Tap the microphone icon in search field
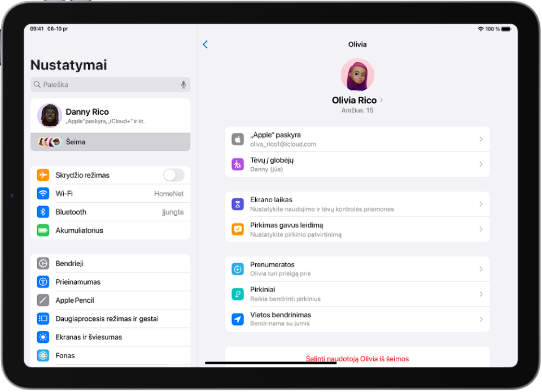The image size is (542, 392). click(x=183, y=85)
